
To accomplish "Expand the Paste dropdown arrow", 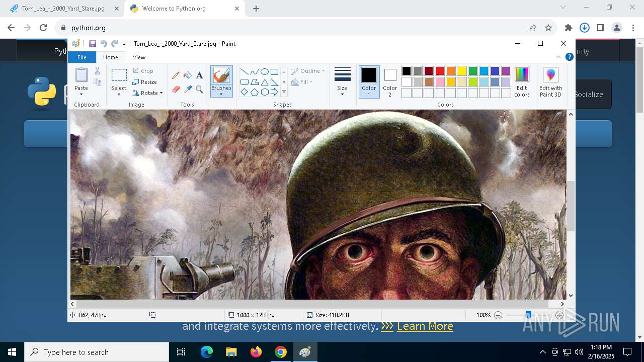I will pos(81,95).
